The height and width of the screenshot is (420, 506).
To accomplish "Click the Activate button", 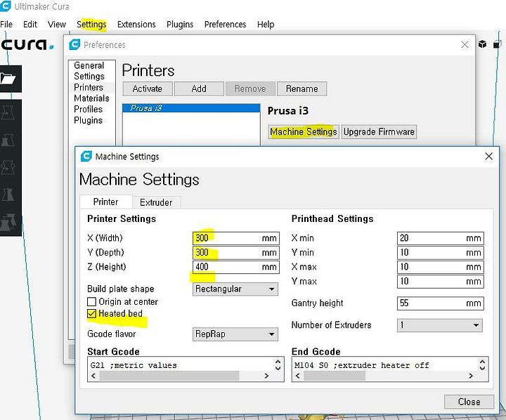I will point(148,88).
